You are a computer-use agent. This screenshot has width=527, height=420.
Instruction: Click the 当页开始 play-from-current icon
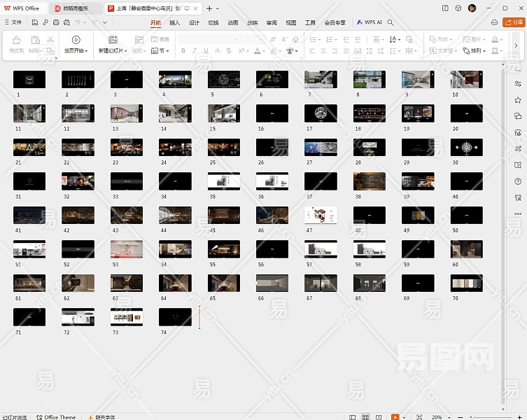click(x=76, y=40)
